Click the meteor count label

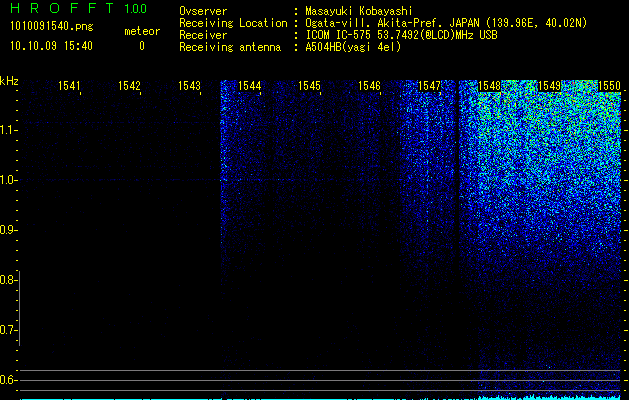click(x=142, y=31)
